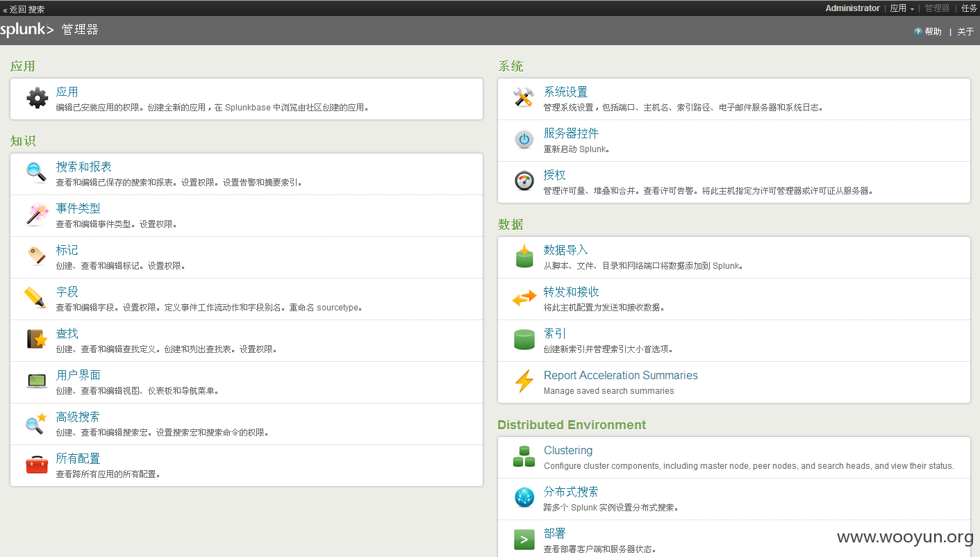This screenshot has width=980, height=557.
Task: Open the 部署 link
Action: pos(554,533)
